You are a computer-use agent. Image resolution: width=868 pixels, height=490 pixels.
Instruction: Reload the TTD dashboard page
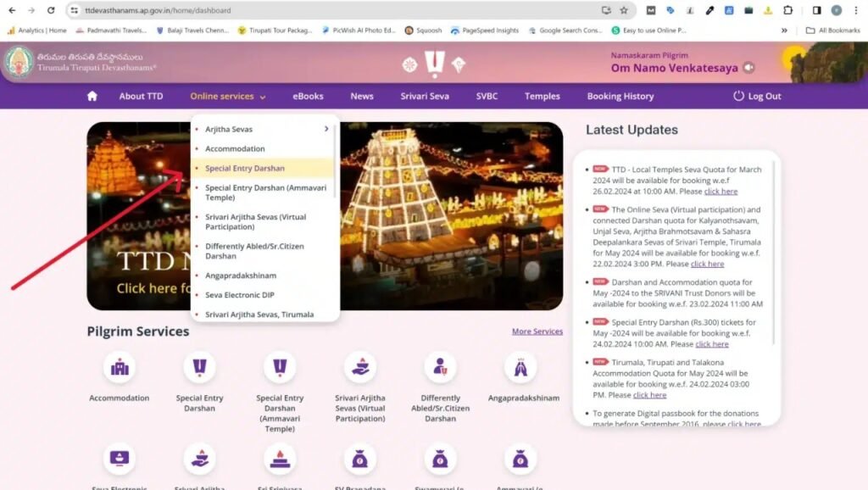[x=51, y=10]
